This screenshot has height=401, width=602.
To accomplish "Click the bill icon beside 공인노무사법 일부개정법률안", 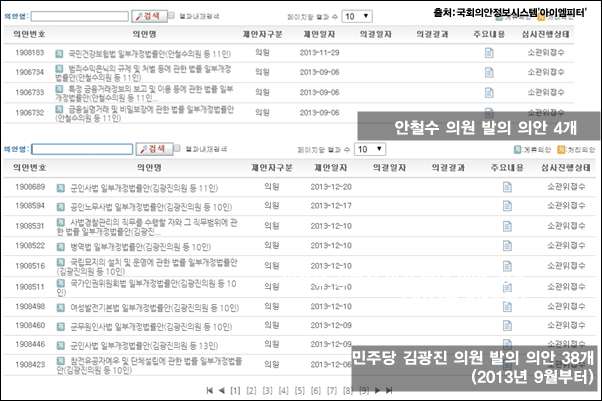I will 61,207.
